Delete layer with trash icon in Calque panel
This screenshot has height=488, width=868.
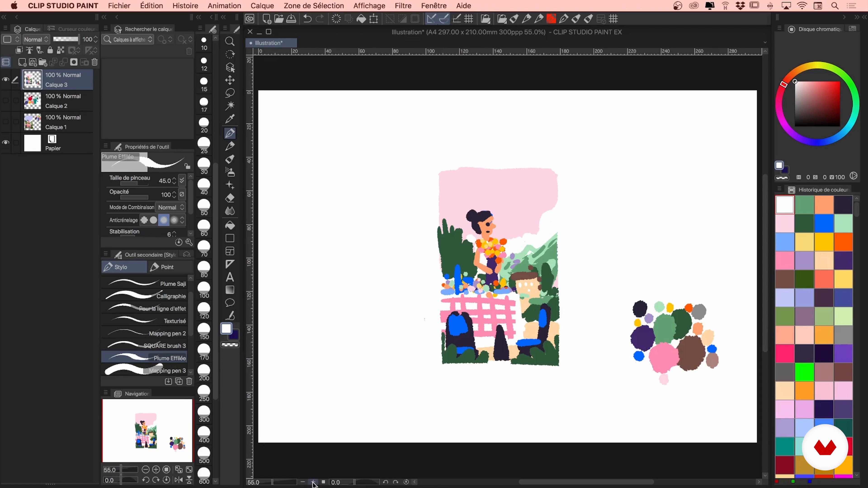pos(95,62)
